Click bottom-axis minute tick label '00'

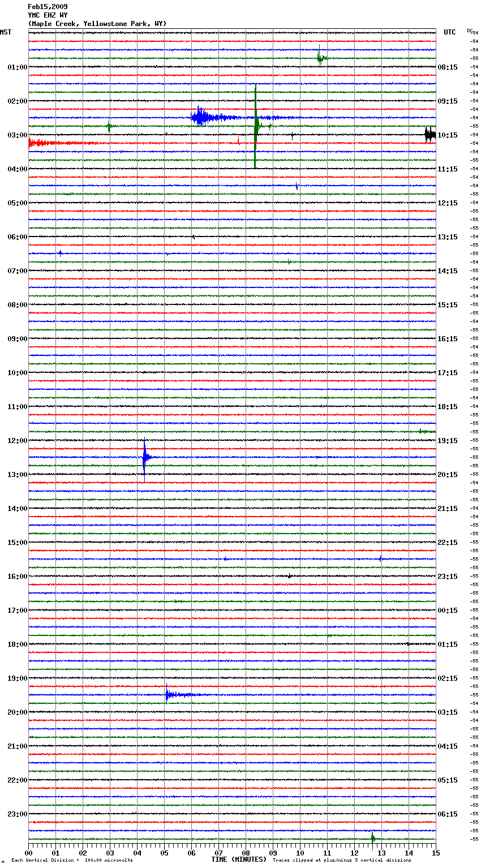28,853
